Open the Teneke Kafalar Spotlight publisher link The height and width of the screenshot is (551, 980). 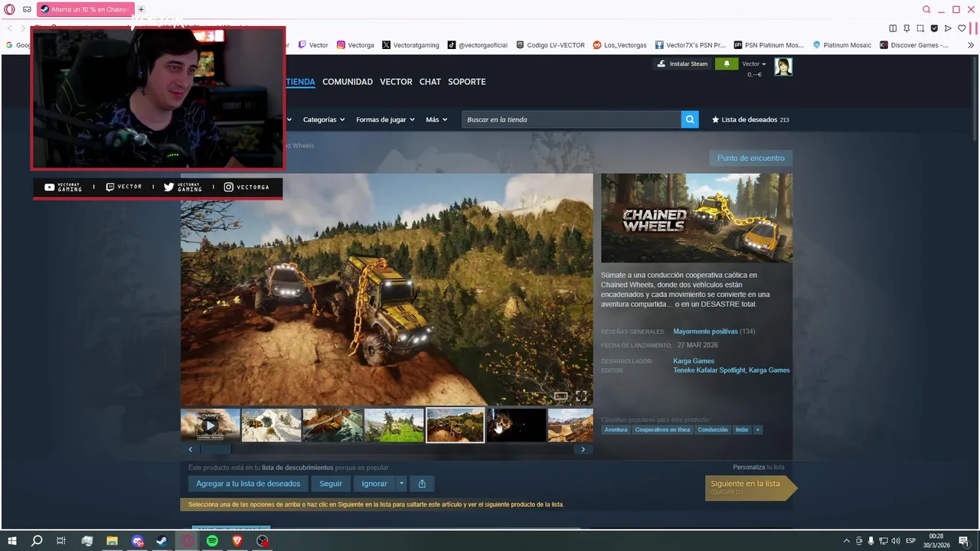709,370
